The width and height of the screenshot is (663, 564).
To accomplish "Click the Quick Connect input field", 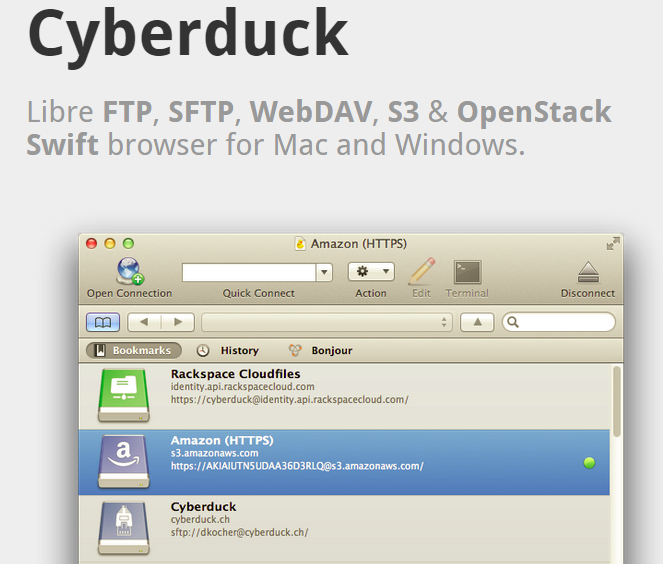I will click(249, 272).
